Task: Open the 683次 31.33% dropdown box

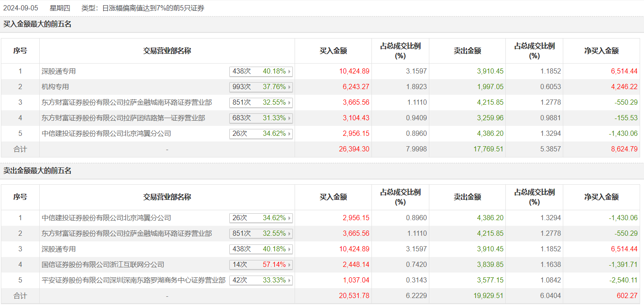Action: [x=261, y=118]
